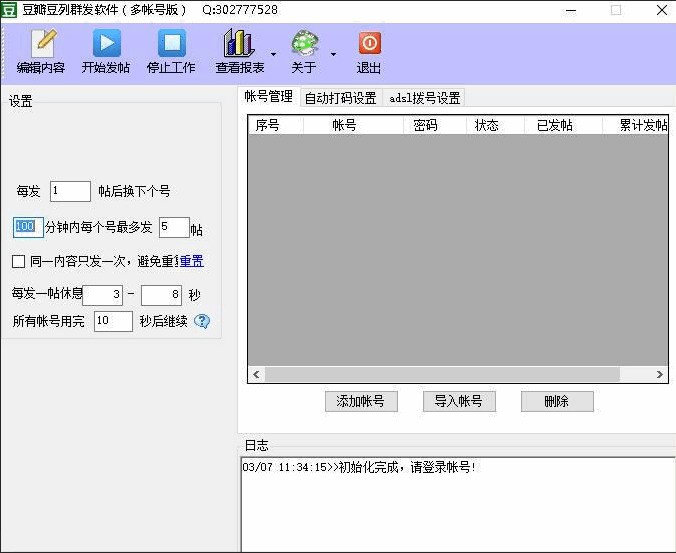
Task: Click the maximum rest seconds field showing 8
Action: [x=161, y=295]
